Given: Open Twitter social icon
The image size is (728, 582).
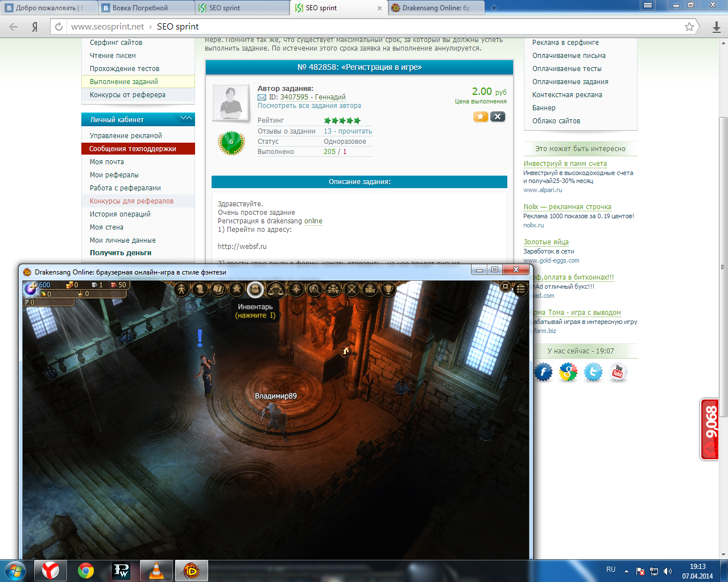Looking at the screenshot, I should (x=593, y=372).
